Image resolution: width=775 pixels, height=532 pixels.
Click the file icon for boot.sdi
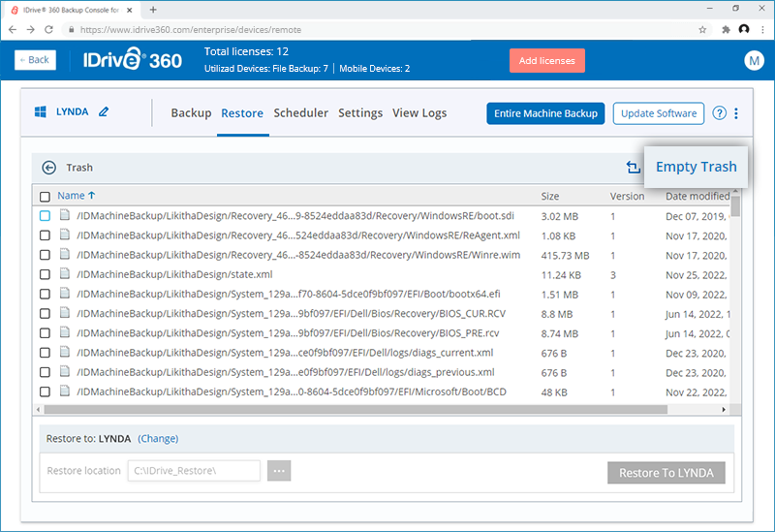65,215
